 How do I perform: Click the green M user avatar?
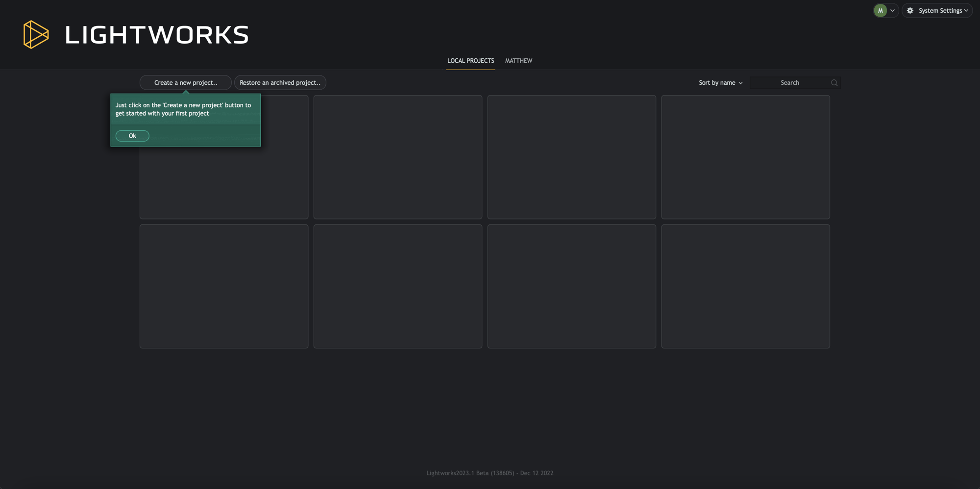pyautogui.click(x=880, y=10)
